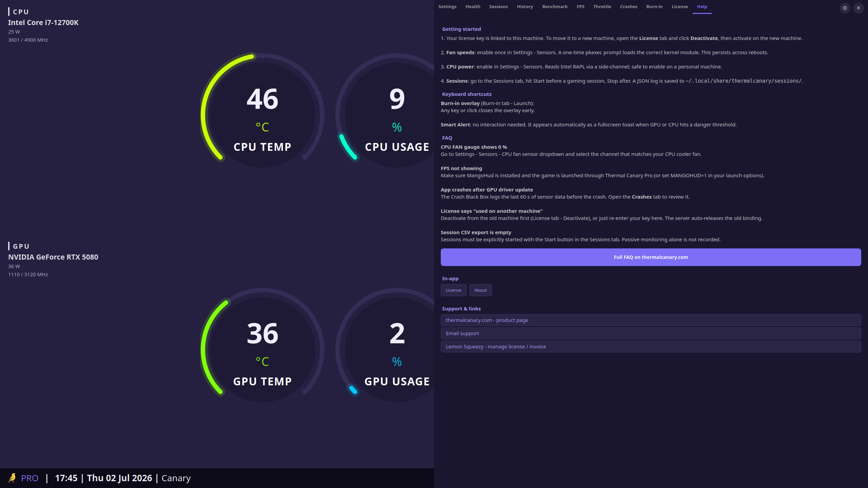Click the PRO badge in status bar
The image size is (868, 488).
[30, 478]
